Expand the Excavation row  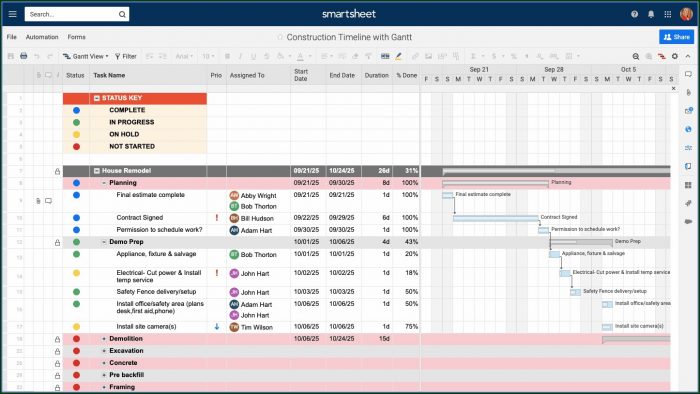pos(104,351)
